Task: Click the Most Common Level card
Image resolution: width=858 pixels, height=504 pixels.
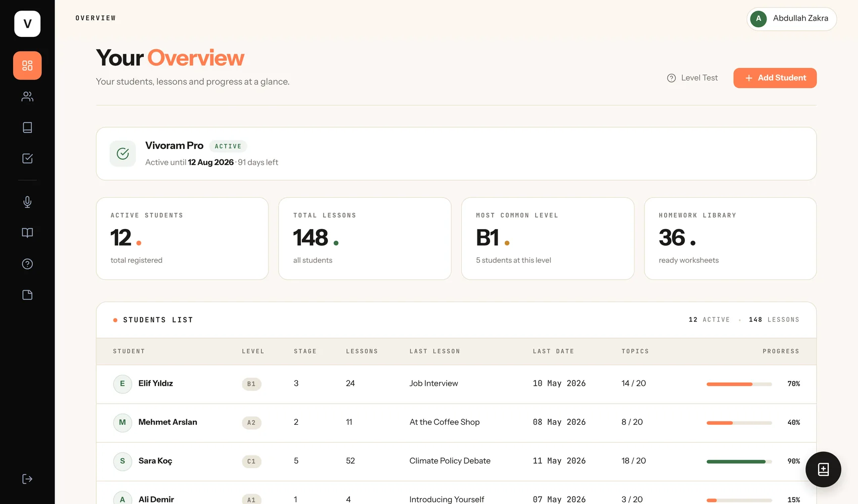Action: pos(548,239)
